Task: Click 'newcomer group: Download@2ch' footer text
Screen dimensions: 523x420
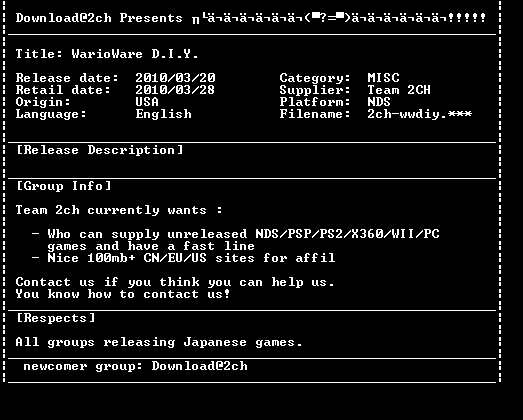Action: click(x=135, y=366)
